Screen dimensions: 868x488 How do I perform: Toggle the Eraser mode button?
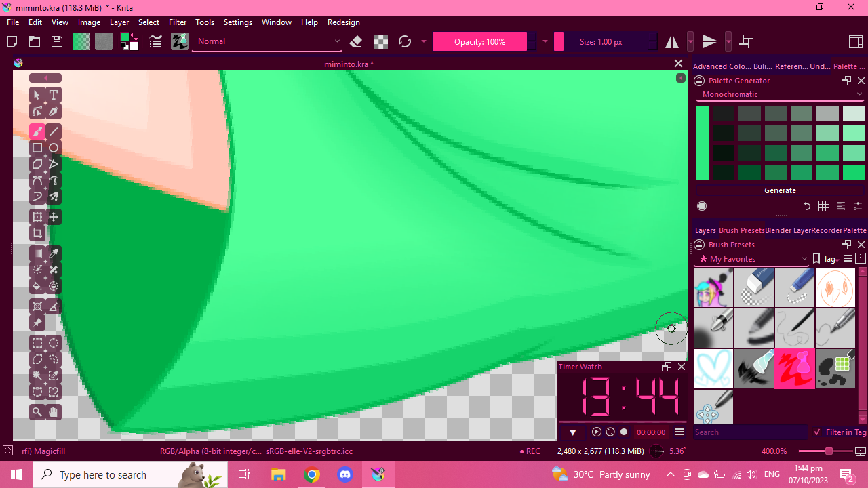tap(356, 42)
